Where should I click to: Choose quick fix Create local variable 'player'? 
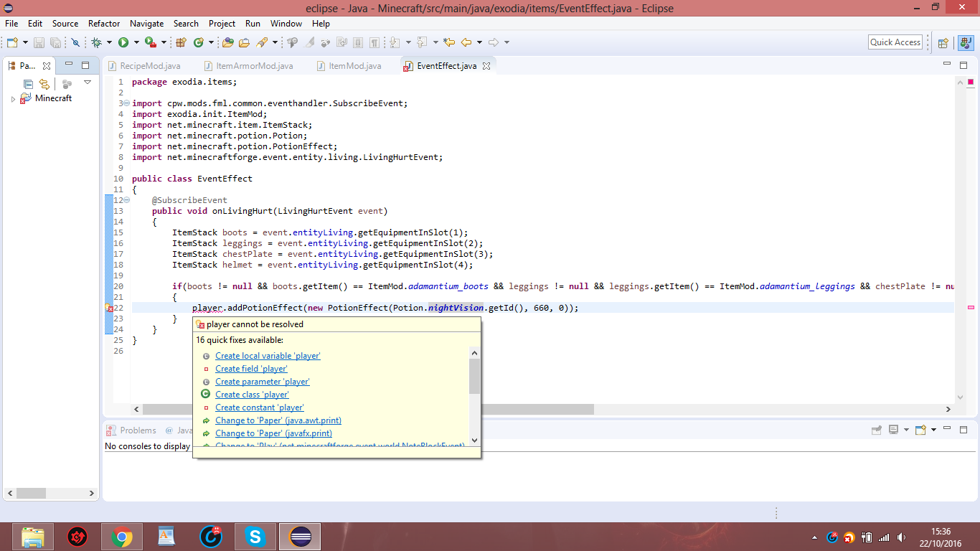pyautogui.click(x=268, y=356)
